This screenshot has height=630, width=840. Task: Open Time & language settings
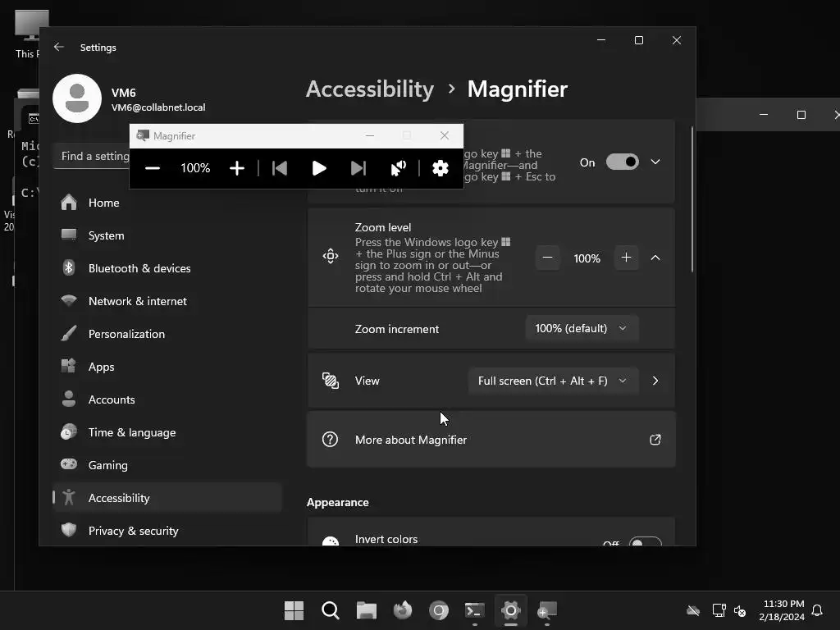coord(167,432)
